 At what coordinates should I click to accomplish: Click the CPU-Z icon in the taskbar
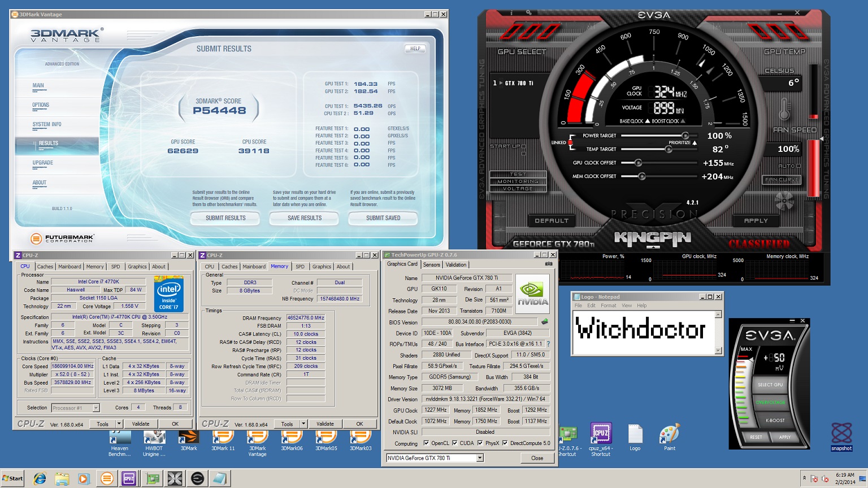[129, 478]
